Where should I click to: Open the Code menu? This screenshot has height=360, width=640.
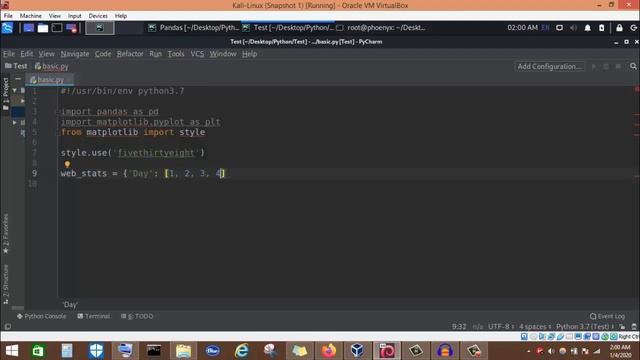click(x=103, y=54)
